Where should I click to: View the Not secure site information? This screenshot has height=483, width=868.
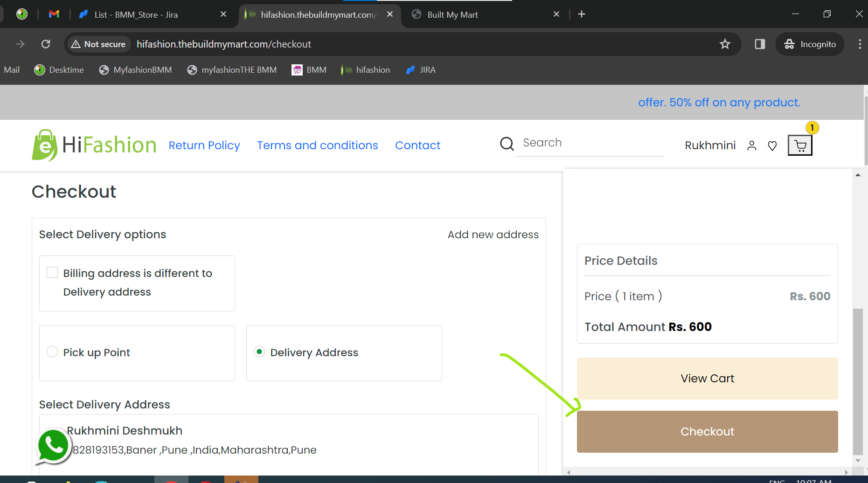click(x=98, y=44)
